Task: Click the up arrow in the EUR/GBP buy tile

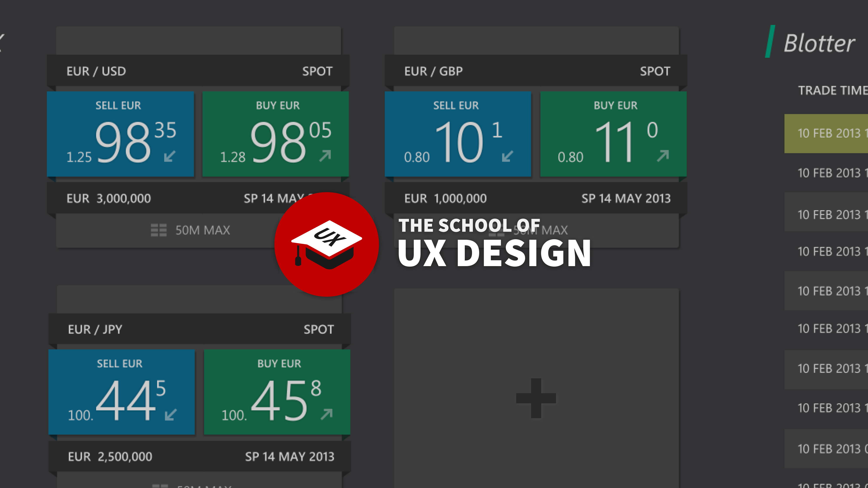Action: (x=663, y=156)
